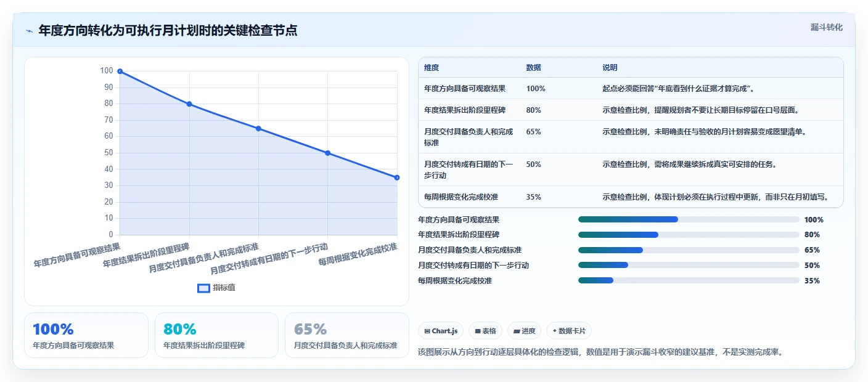Click x-axis label 每周根据变化完成校准
The image size is (868, 382).
click(x=358, y=254)
